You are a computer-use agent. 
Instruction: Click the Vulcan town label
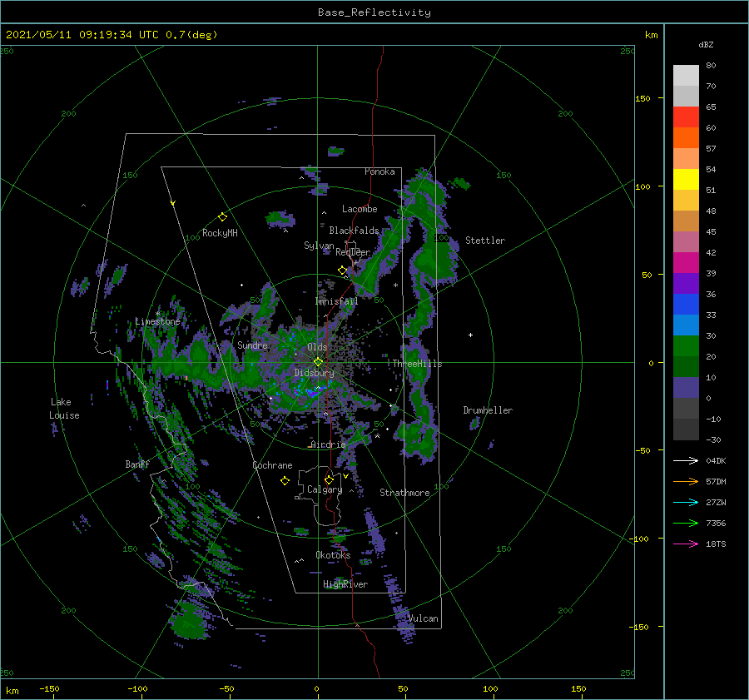423,618
